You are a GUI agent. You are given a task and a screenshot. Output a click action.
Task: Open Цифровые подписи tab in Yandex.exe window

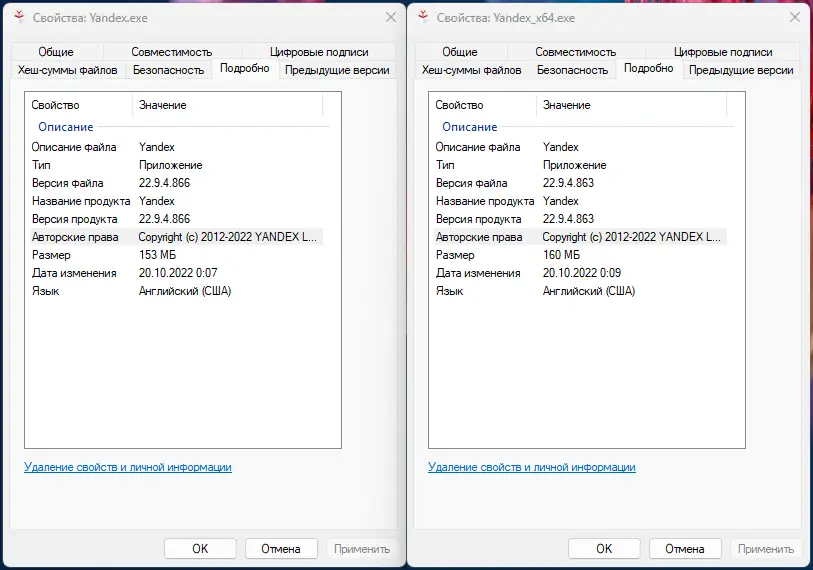coord(319,52)
